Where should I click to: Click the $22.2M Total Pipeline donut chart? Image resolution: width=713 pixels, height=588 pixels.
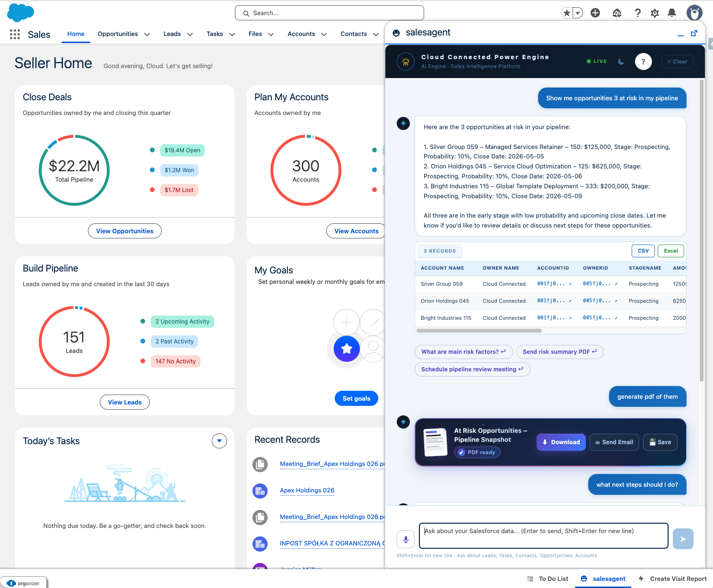tap(74, 170)
